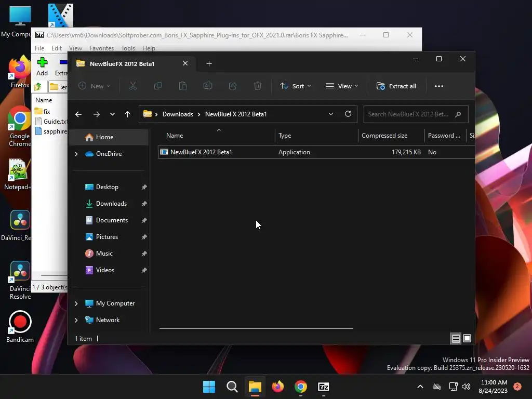532x399 pixels.
Task: Open the File menu in 7-Zip
Action: point(39,48)
